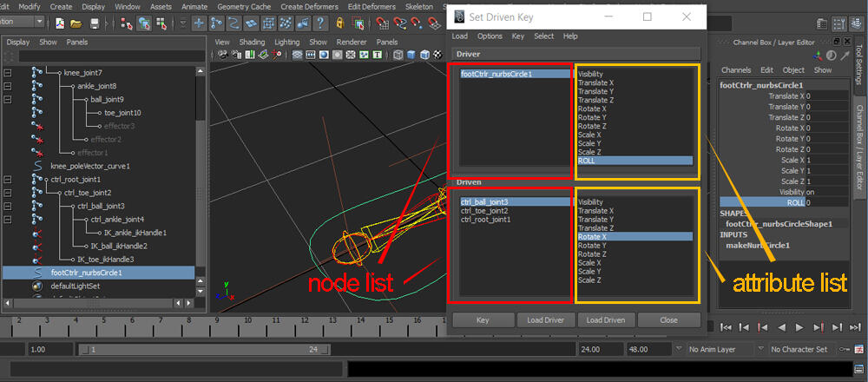
Task: Select by object type mode icon
Action: pyautogui.click(x=144, y=23)
